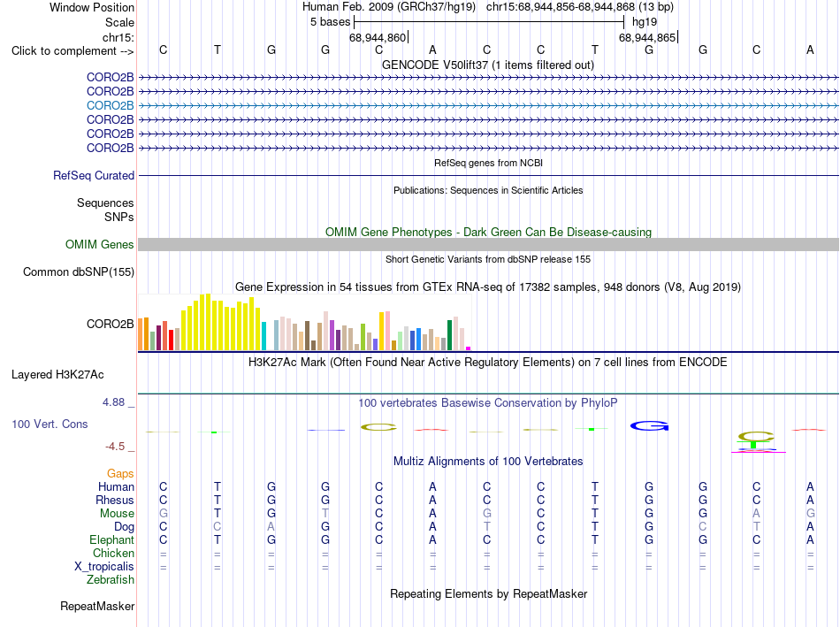Open Repeating Elements by RepeatMasker title
The height and width of the screenshot is (627, 840).
488,593
